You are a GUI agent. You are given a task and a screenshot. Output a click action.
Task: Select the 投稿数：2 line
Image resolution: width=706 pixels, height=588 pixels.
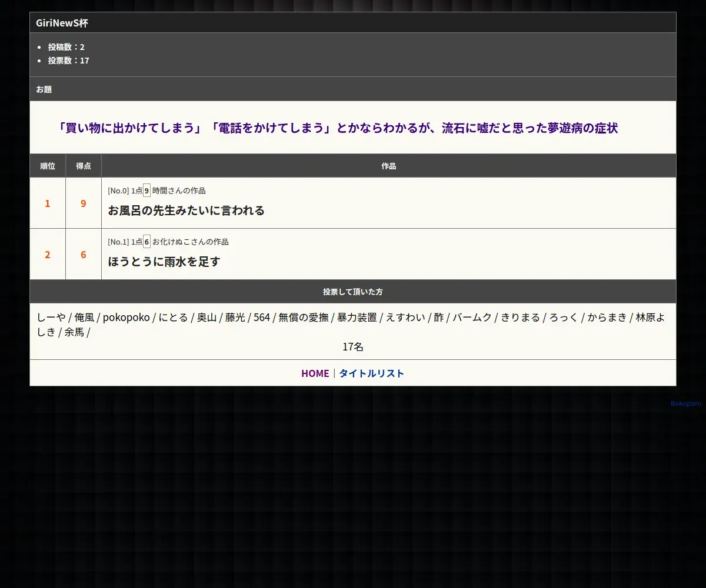click(66, 47)
